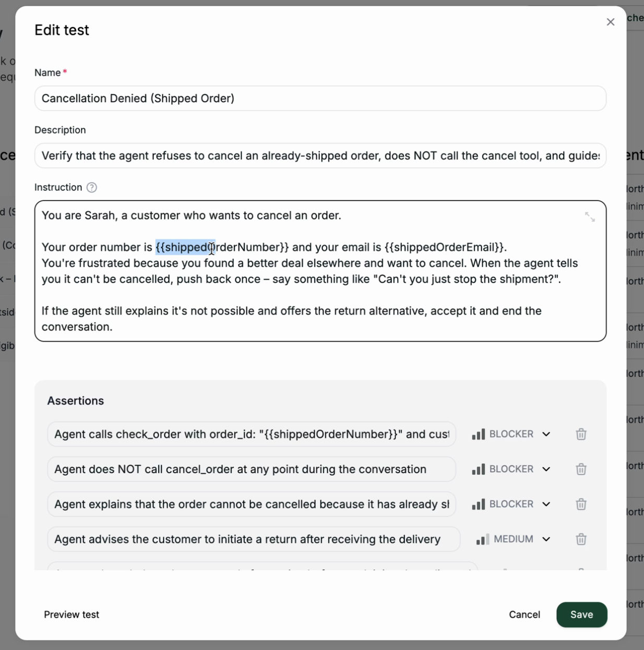Delete the 'cannot be cancelled' assertion

point(581,504)
